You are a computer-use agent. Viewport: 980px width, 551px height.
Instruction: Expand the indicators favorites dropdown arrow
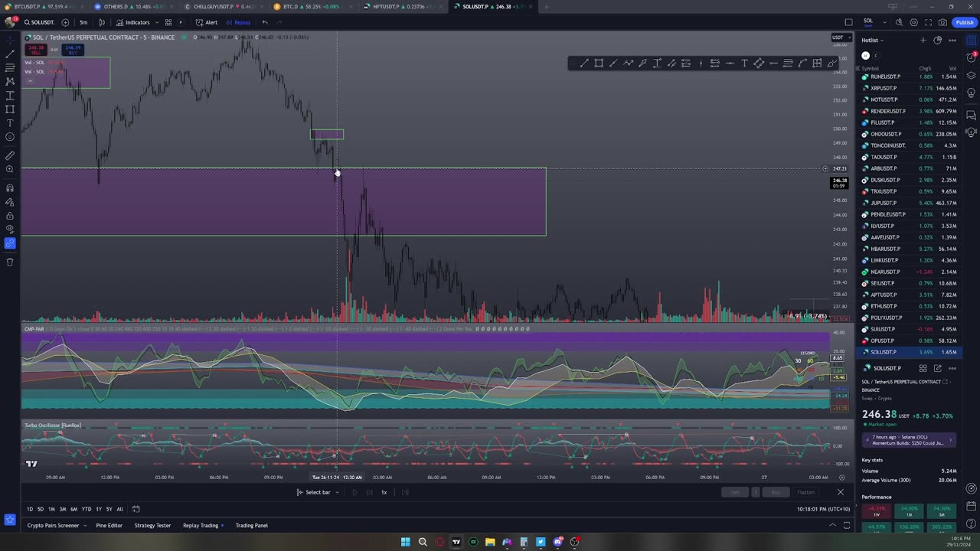coord(156,22)
